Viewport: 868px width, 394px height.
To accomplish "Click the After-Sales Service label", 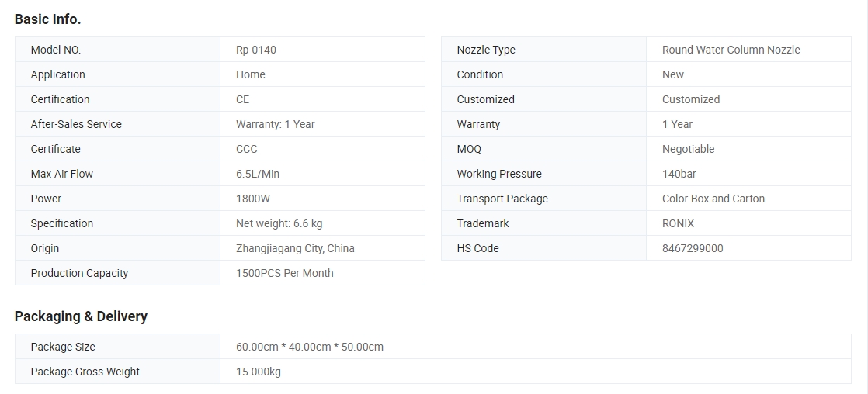I will pyautogui.click(x=76, y=124).
